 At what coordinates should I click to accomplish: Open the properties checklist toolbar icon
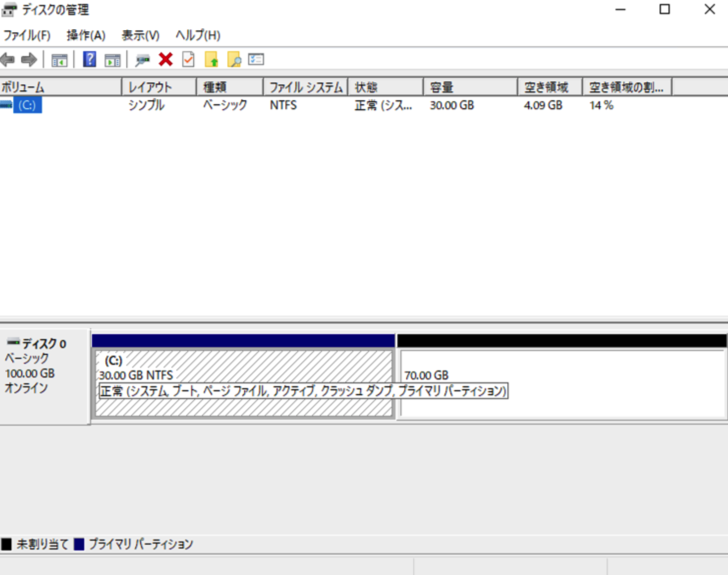click(x=255, y=59)
